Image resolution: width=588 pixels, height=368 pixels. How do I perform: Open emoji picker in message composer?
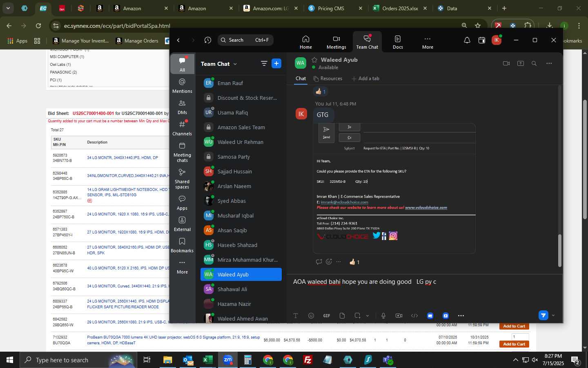point(311,316)
